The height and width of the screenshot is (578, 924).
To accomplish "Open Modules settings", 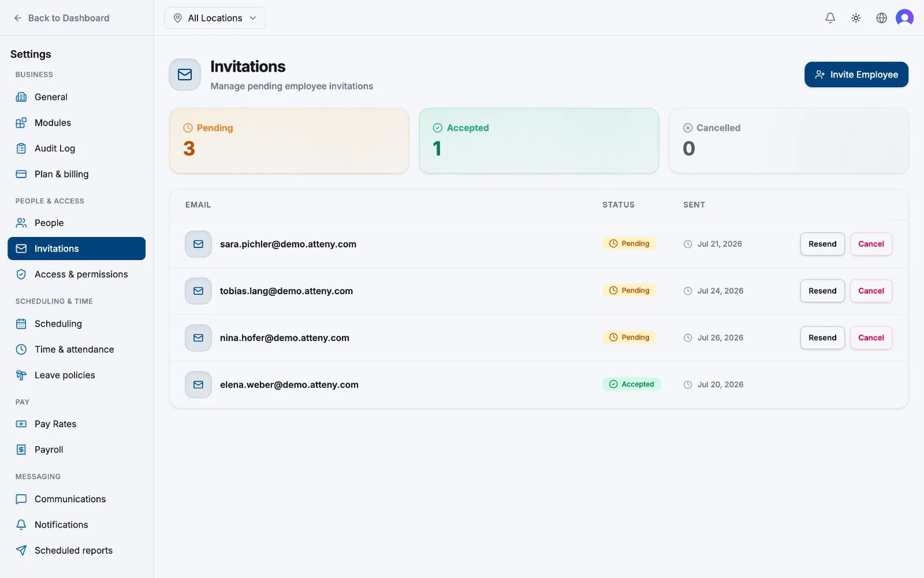I will [76, 123].
